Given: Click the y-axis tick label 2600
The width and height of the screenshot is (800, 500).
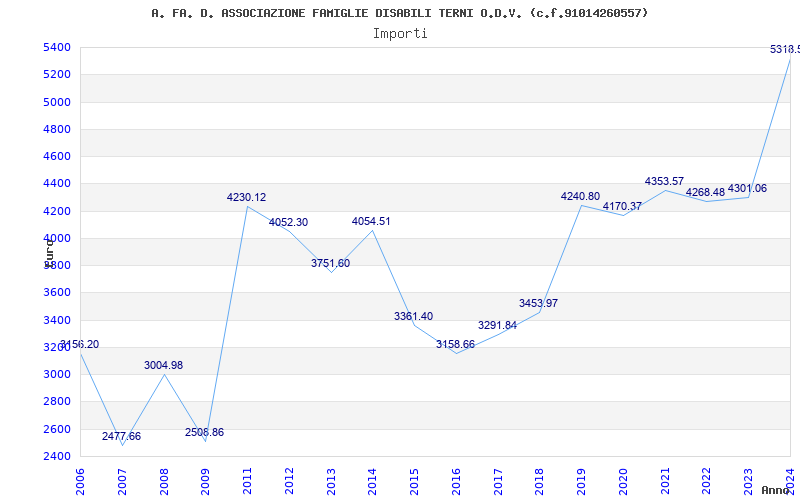Looking at the screenshot, I should tap(57, 429).
